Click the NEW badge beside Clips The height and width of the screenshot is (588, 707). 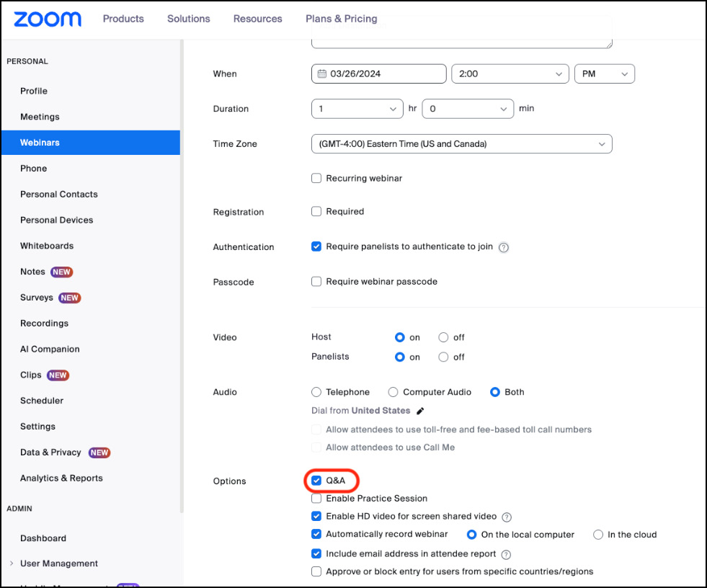click(x=58, y=375)
